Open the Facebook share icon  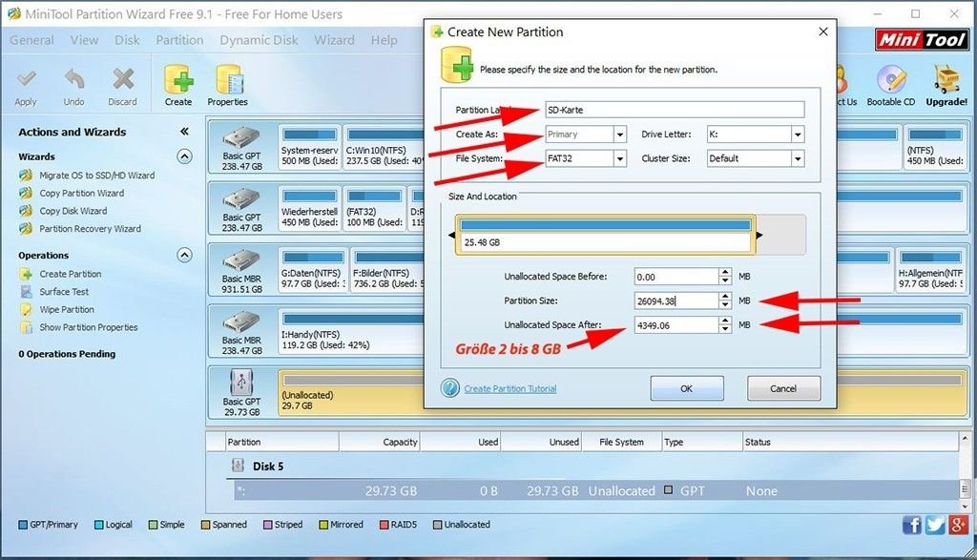911,525
